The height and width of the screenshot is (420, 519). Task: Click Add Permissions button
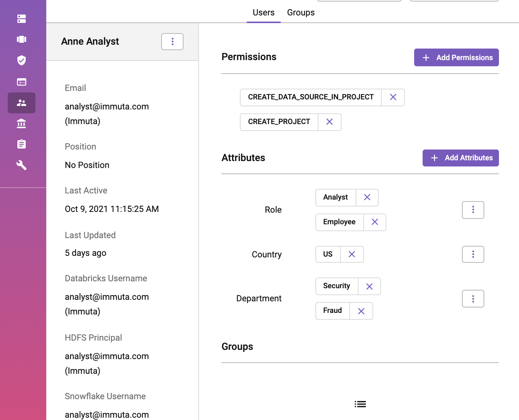[x=457, y=57]
